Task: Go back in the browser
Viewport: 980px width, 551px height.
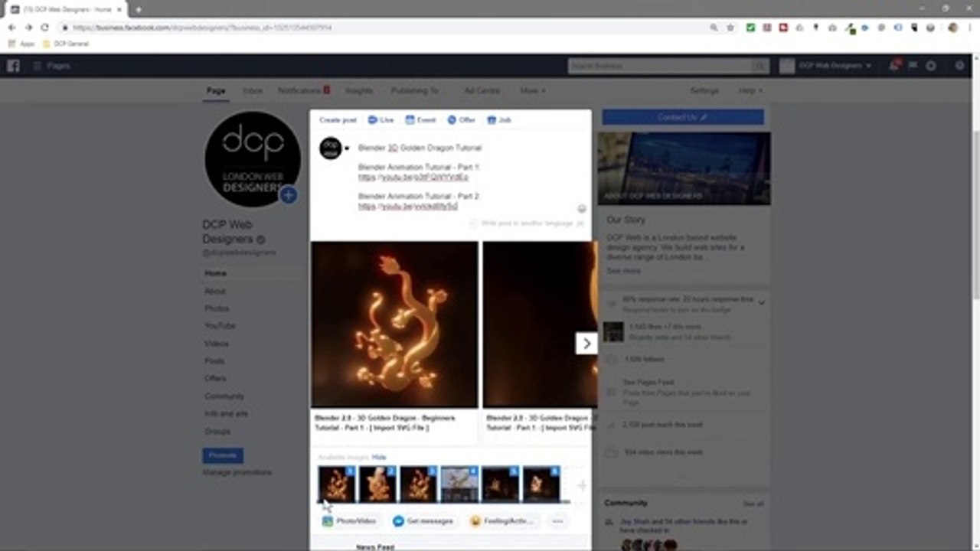Action: pos(11,28)
